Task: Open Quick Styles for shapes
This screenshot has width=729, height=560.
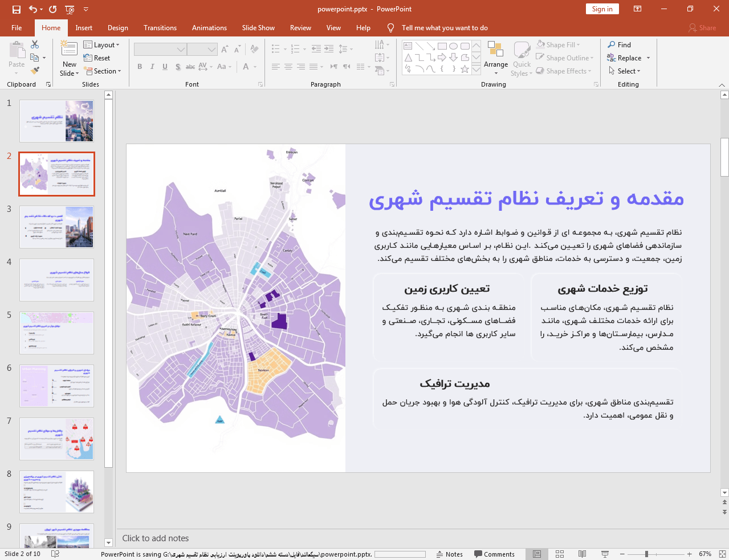Action: click(521, 57)
